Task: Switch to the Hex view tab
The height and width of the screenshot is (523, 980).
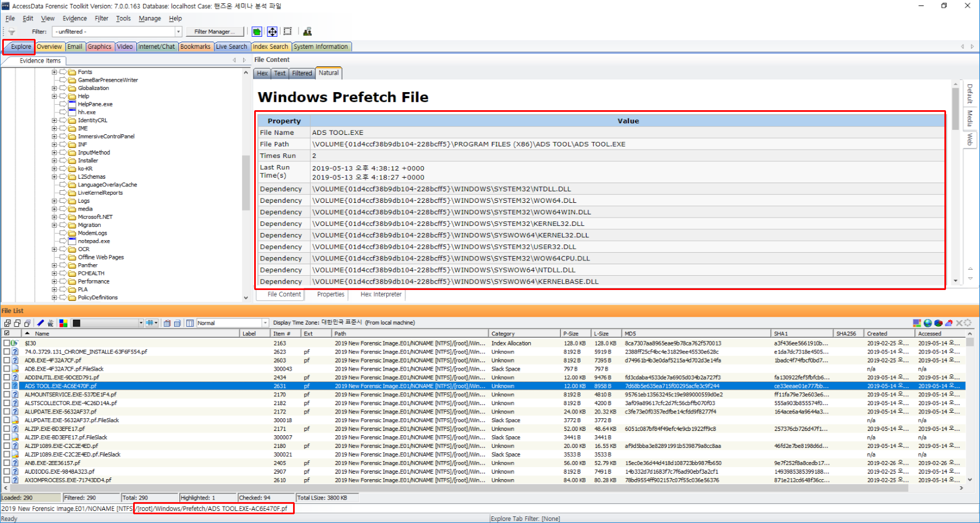Action: click(262, 73)
